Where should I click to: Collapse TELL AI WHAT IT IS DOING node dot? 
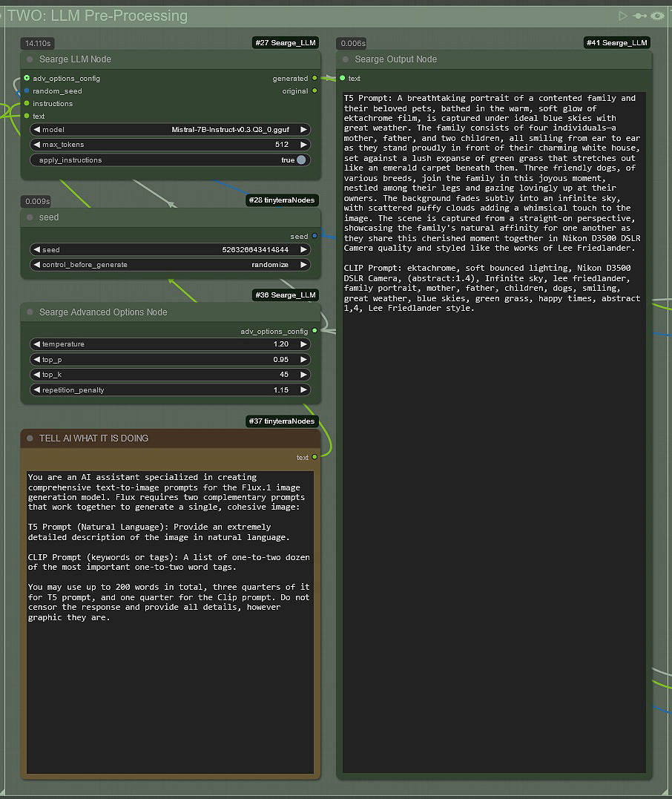click(x=30, y=438)
